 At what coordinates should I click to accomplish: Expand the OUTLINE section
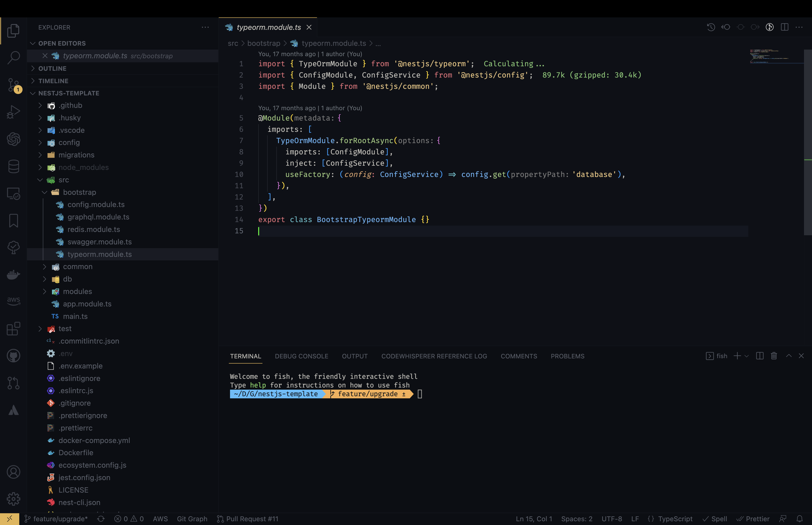pyautogui.click(x=52, y=69)
